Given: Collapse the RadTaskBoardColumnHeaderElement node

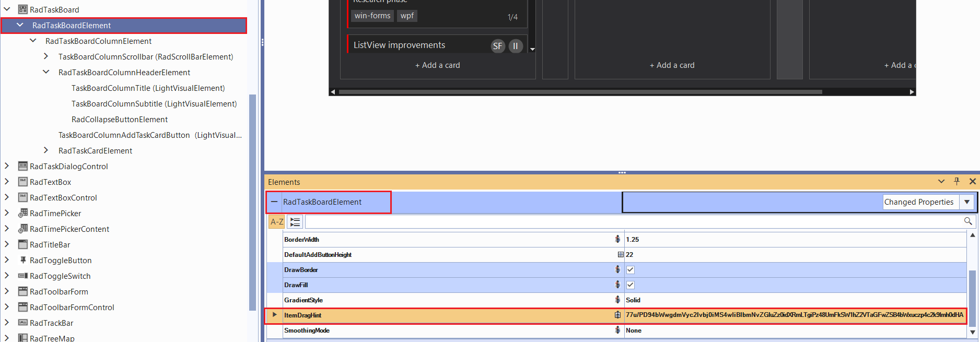Looking at the screenshot, I should tap(46, 72).
